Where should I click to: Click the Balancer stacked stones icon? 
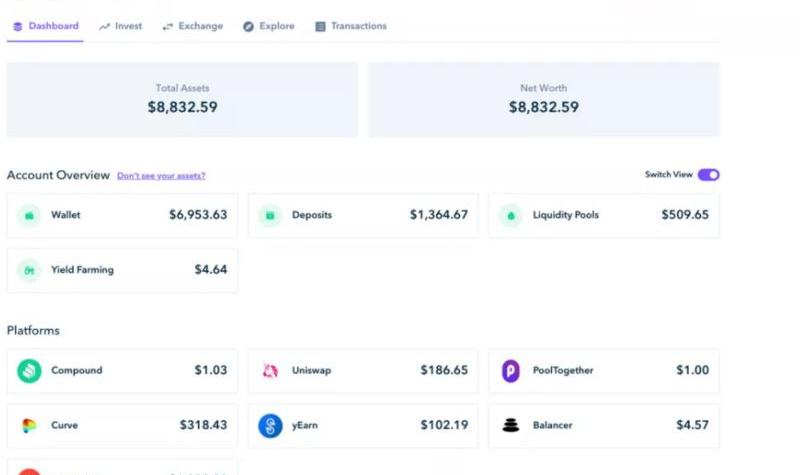(x=511, y=426)
